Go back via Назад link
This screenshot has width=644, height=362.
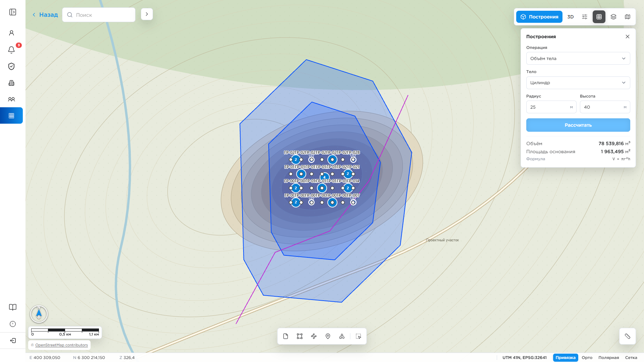click(x=45, y=15)
